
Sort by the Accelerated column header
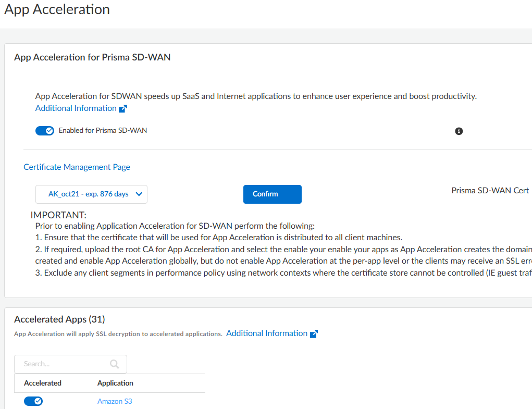coord(43,383)
